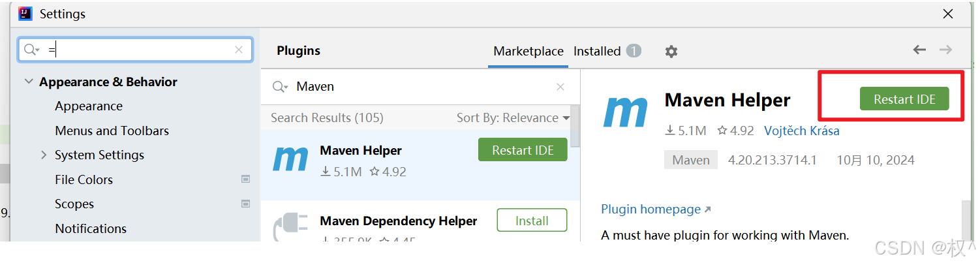This screenshot has height=265, width=980.
Task: Click the back navigation arrow
Action: [x=919, y=50]
